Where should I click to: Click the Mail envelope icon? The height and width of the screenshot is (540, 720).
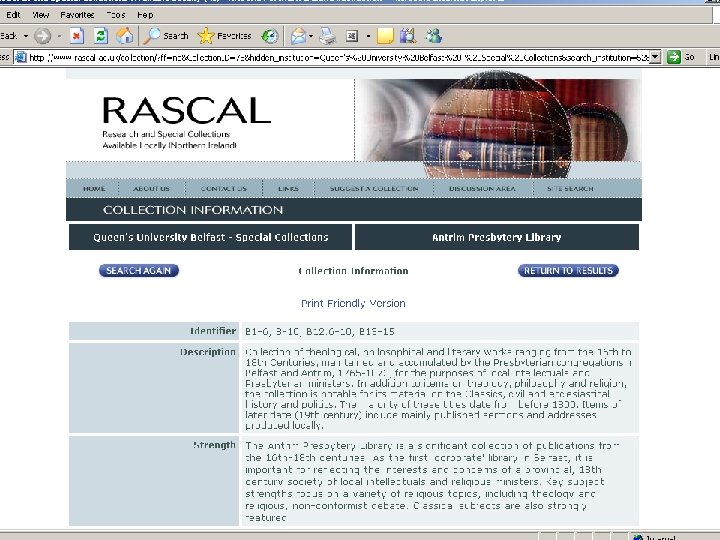point(298,36)
